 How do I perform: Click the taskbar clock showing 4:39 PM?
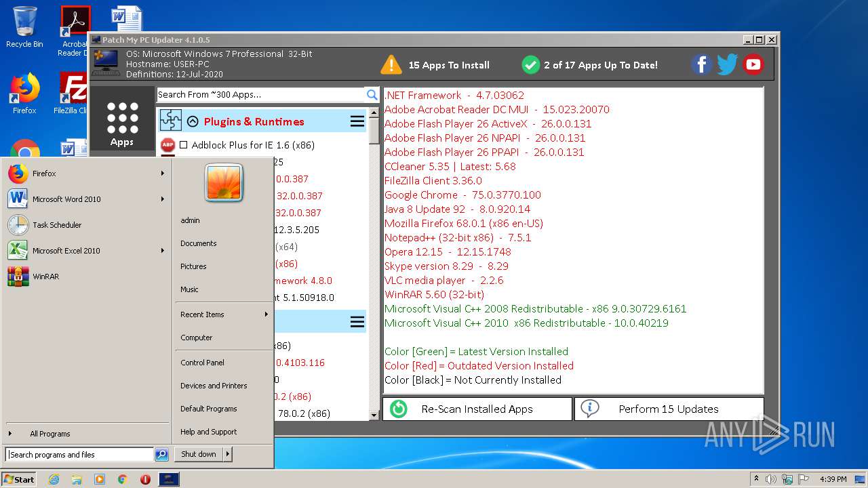(833, 479)
